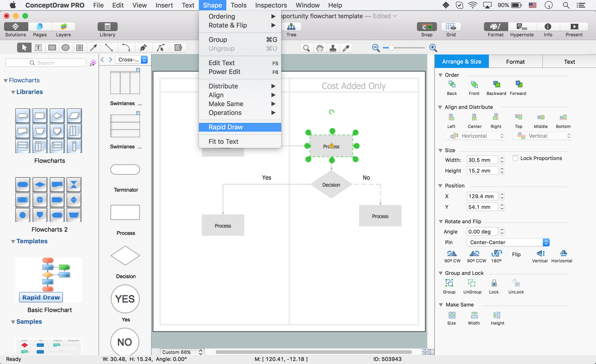Open Horizontal distribute dropdown
596x364 pixels.
pos(475,136)
